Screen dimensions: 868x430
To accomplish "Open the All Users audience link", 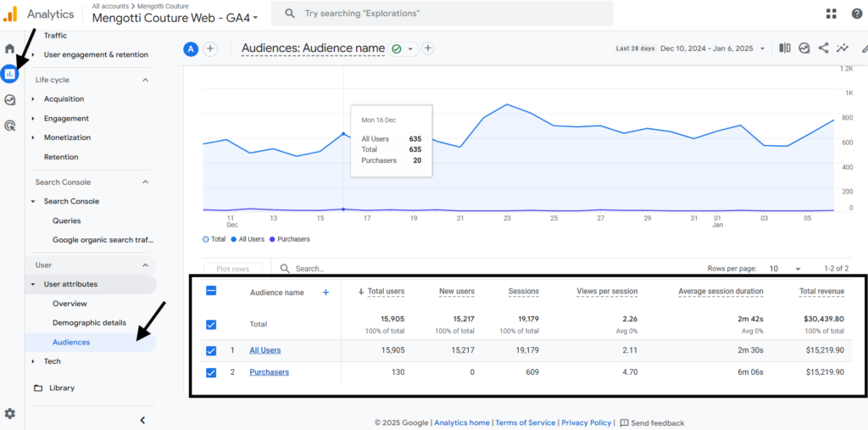I will (x=265, y=350).
